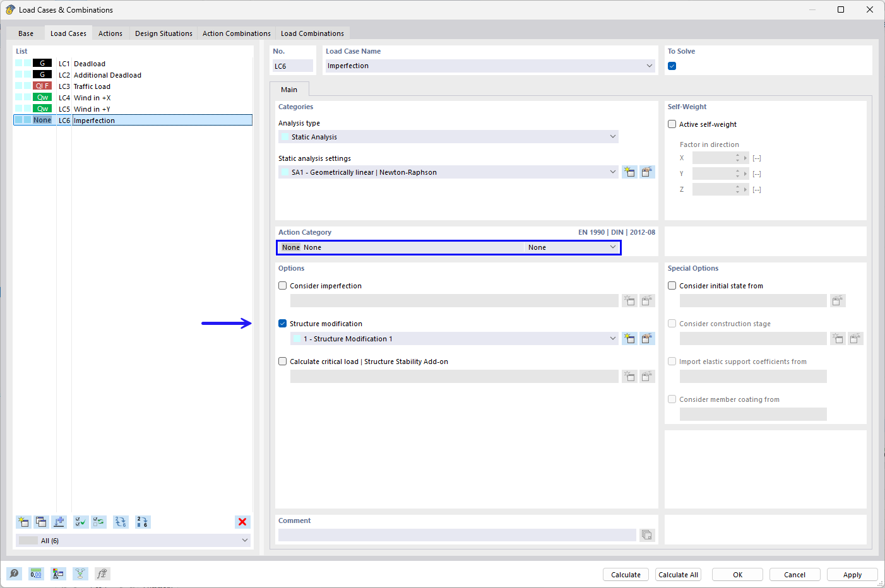Click the fx formula icon

102,573
